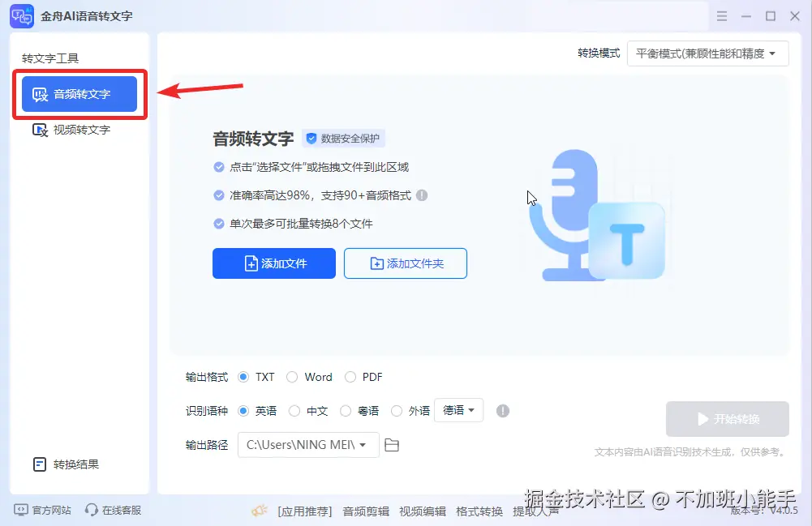Open the hamburger menu in title bar

tap(722, 16)
